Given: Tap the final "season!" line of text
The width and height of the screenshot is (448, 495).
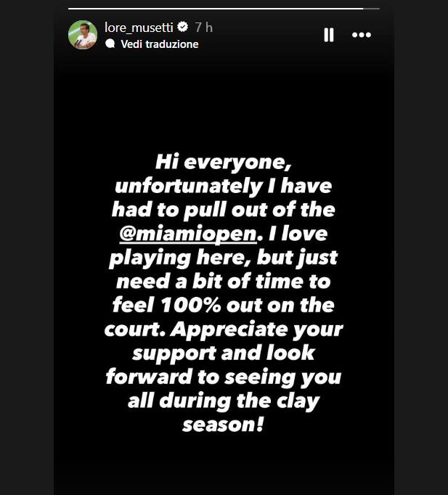Looking at the screenshot, I should (x=223, y=425).
